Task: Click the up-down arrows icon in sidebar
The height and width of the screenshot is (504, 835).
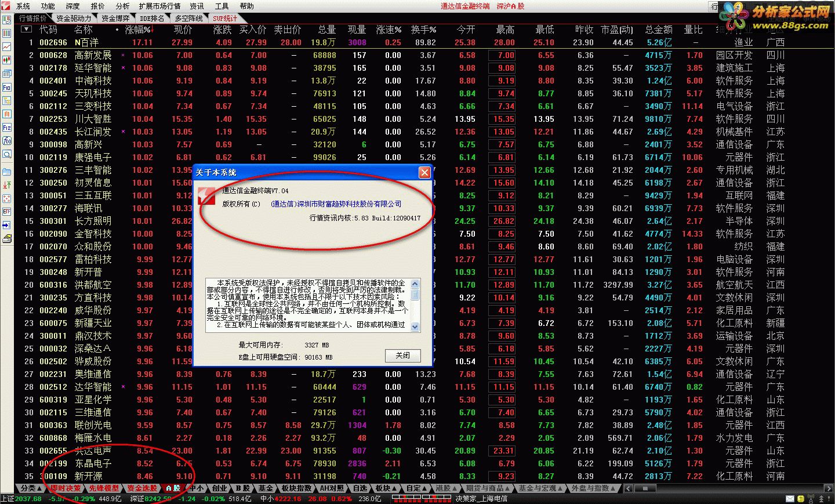Action: pyautogui.click(x=6, y=185)
